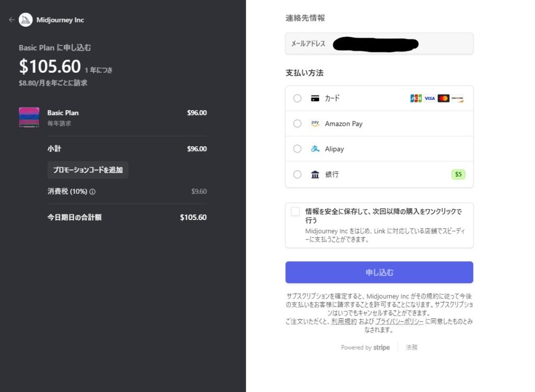Click the Basic Plan product thumbnail

(29, 118)
